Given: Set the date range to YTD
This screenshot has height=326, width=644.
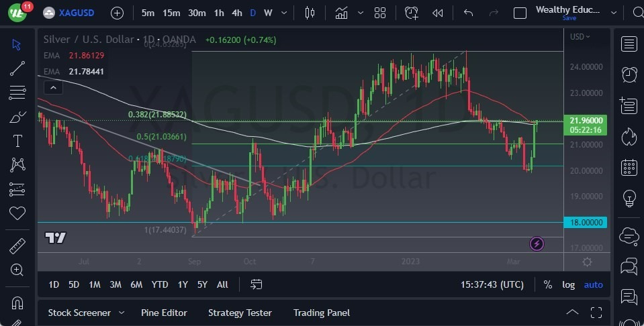Looking at the screenshot, I should (x=160, y=284).
